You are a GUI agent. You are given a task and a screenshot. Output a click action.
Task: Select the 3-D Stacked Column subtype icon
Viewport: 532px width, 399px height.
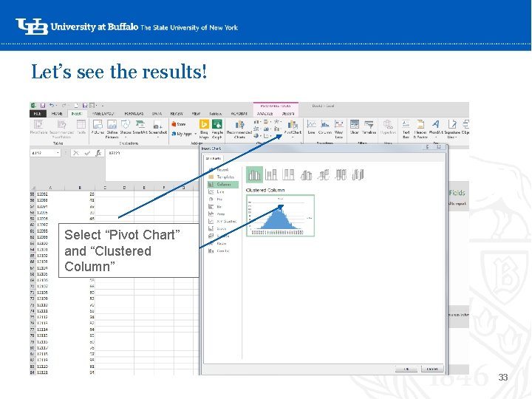(324, 174)
